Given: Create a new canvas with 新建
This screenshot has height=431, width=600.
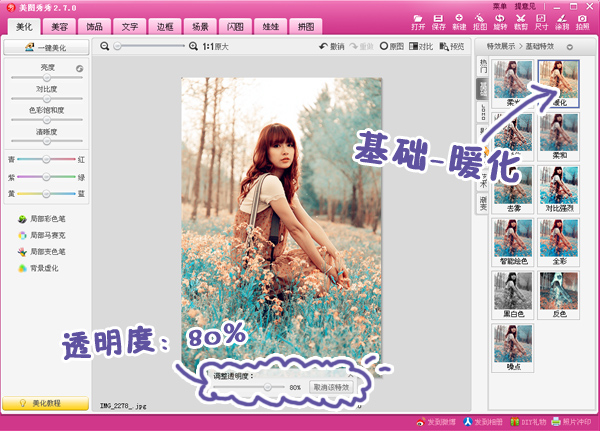Looking at the screenshot, I should [x=459, y=22].
